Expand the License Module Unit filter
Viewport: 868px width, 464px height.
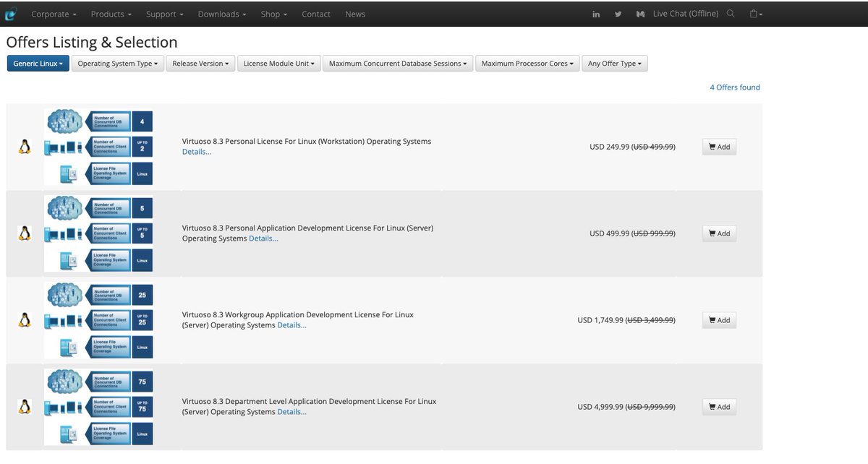(x=278, y=64)
